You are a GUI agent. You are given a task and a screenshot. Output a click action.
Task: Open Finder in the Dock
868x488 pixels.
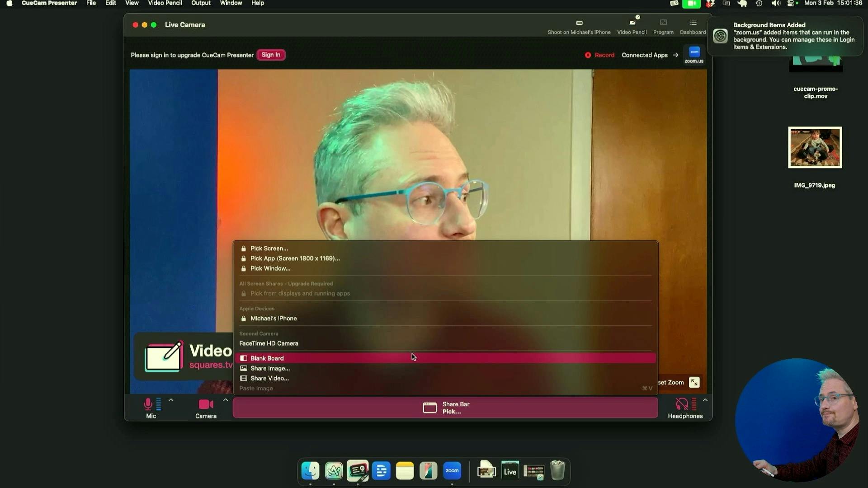tap(310, 471)
